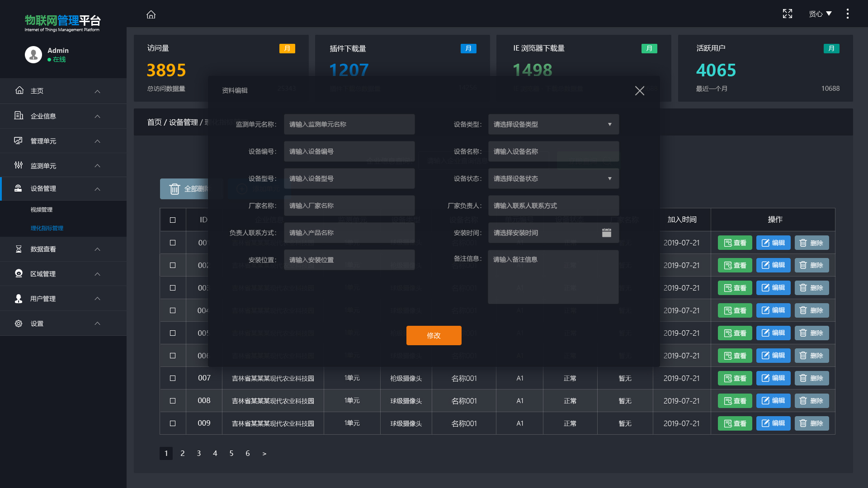Screen dimensions: 868x488
Task: Check the row 003 checkbox
Action: click(x=173, y=288)
